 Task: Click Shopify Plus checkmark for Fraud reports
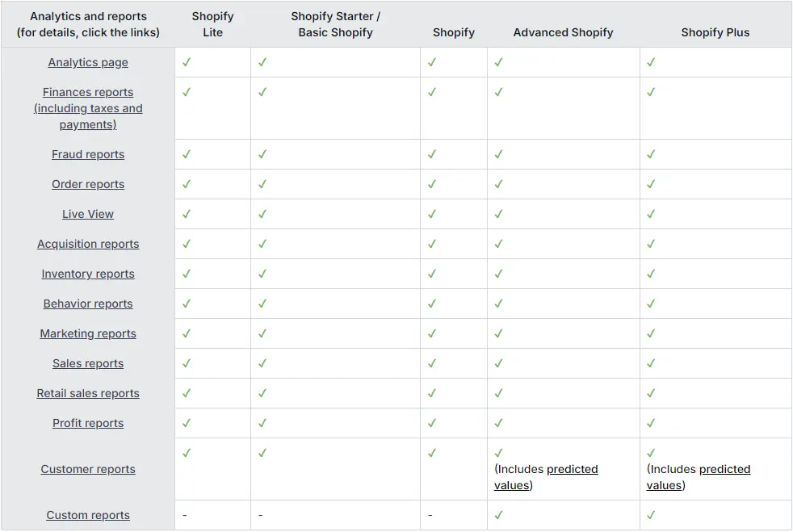pos(651,154)
